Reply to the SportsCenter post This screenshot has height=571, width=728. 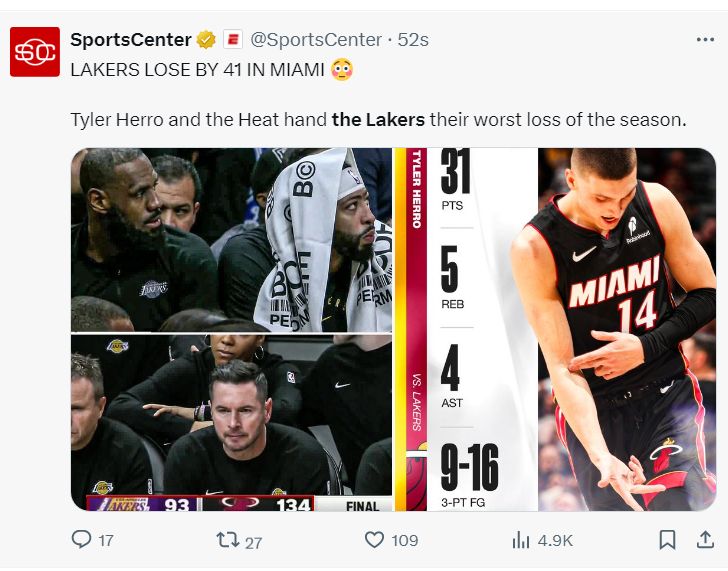82,540
